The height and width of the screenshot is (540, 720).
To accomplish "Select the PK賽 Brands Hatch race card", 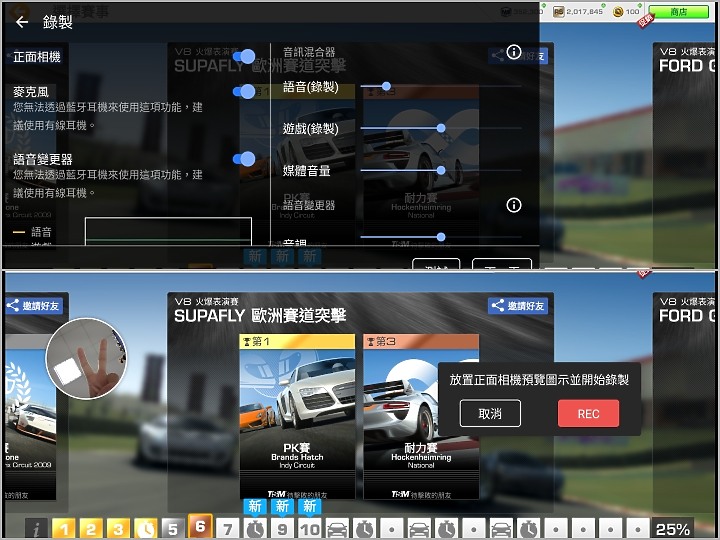I will (297, 416).
